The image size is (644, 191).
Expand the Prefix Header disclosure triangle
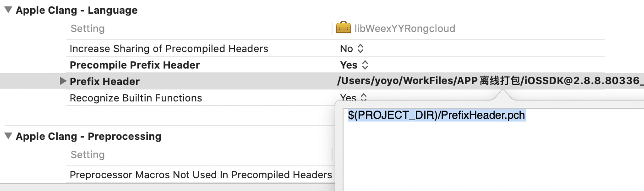click(x=63, y=81)
